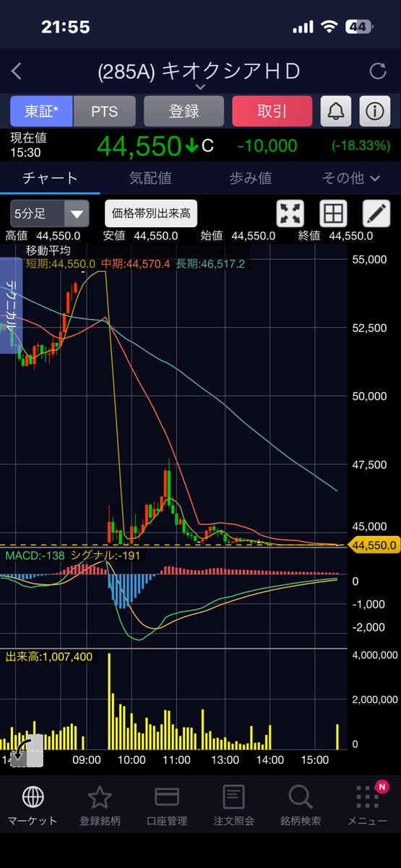The image size is (401, 868).
Task: Go back with the left chevron
Action: coord(17,71)
